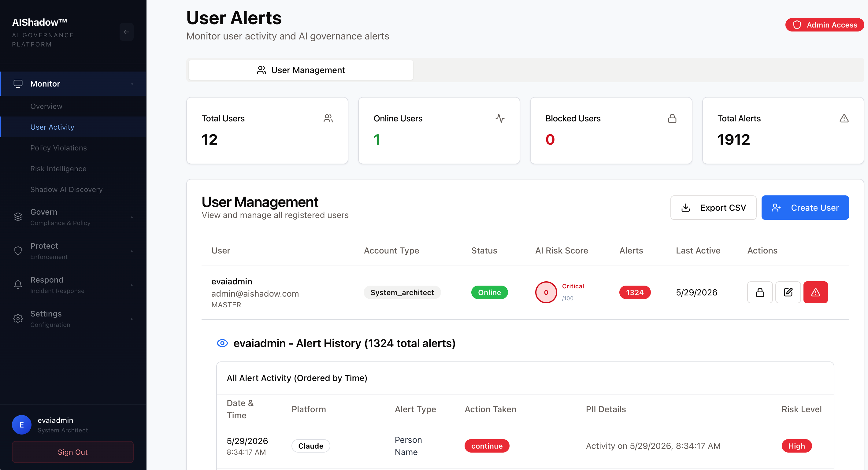Click the Total Users people icon
Screen dimensions: 868x470
pos(328,118)
